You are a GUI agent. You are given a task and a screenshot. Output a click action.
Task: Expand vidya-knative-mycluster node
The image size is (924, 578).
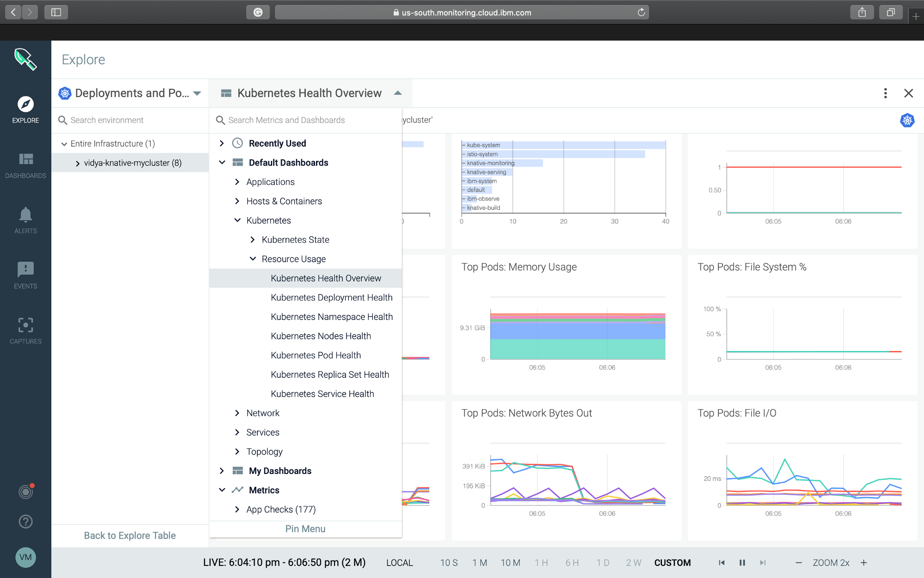(x=77, y=163)
